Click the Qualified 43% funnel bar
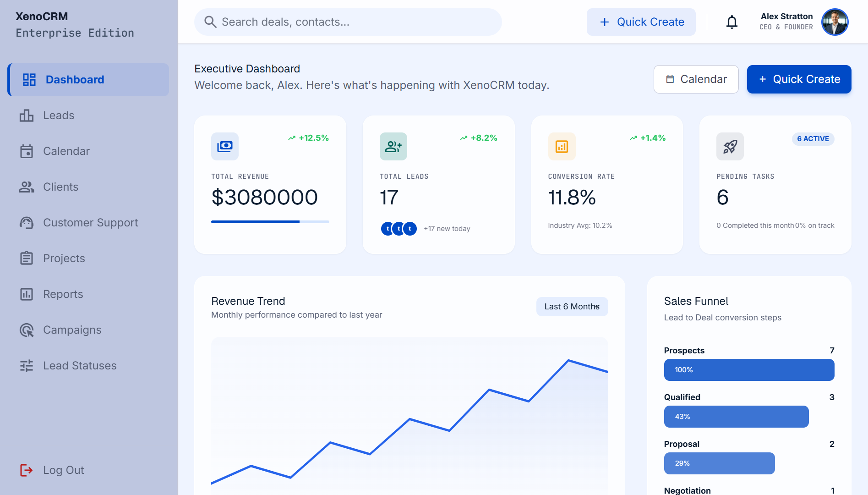The height and width of the screenshot is (495, 868). (736, 417)
